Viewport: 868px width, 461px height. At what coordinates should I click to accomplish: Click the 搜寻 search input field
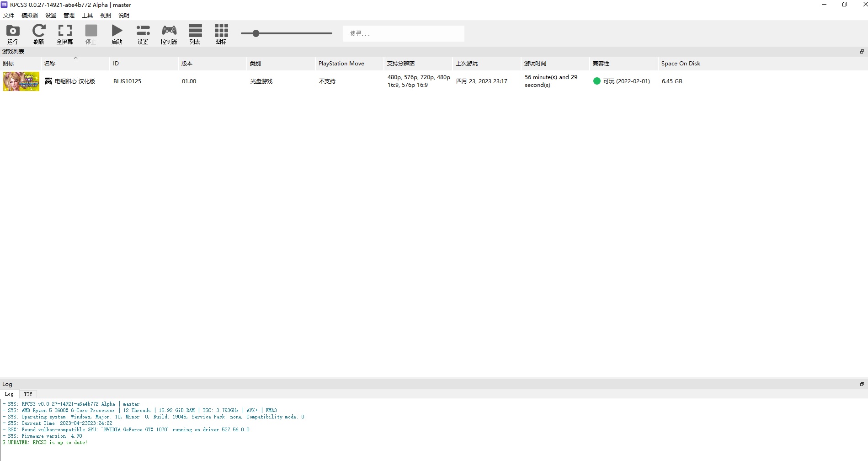tap(404, 33)
